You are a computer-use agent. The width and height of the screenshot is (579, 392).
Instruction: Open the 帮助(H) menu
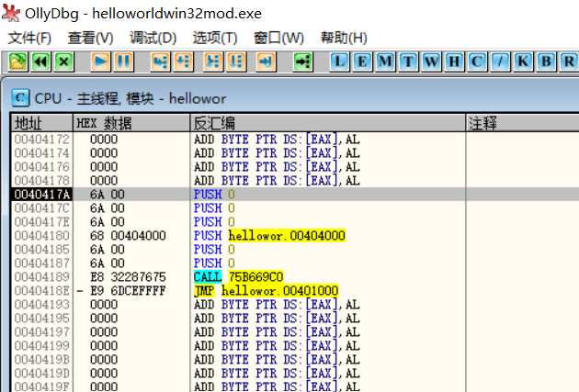click(344, 38)
